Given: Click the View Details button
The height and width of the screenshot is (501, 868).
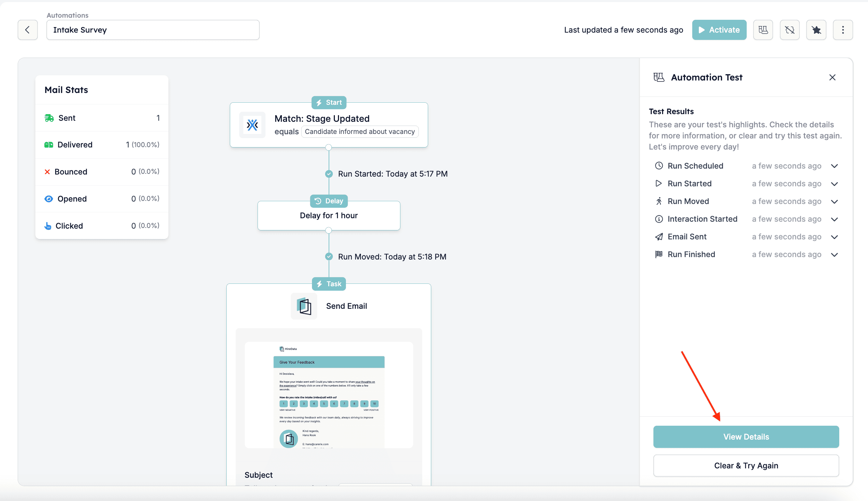Looking at the screenshot, I should pyautogui.click(x=746, y=437).
